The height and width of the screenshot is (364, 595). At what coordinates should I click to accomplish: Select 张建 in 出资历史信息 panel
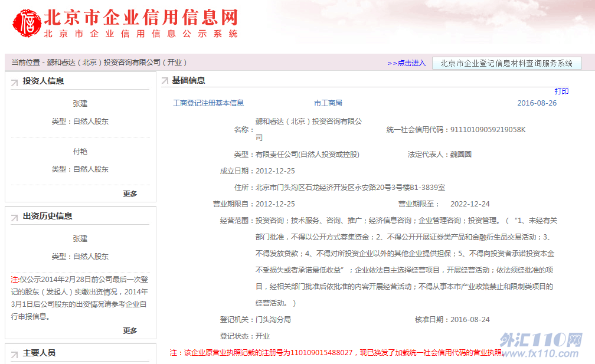(x=80, y=239)
